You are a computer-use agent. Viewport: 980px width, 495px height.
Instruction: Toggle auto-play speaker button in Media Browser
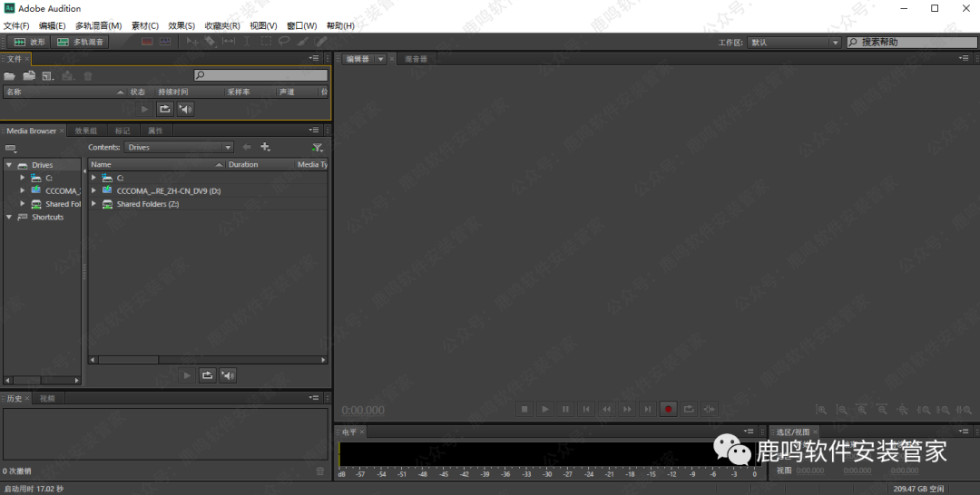[x=228, y=375]
